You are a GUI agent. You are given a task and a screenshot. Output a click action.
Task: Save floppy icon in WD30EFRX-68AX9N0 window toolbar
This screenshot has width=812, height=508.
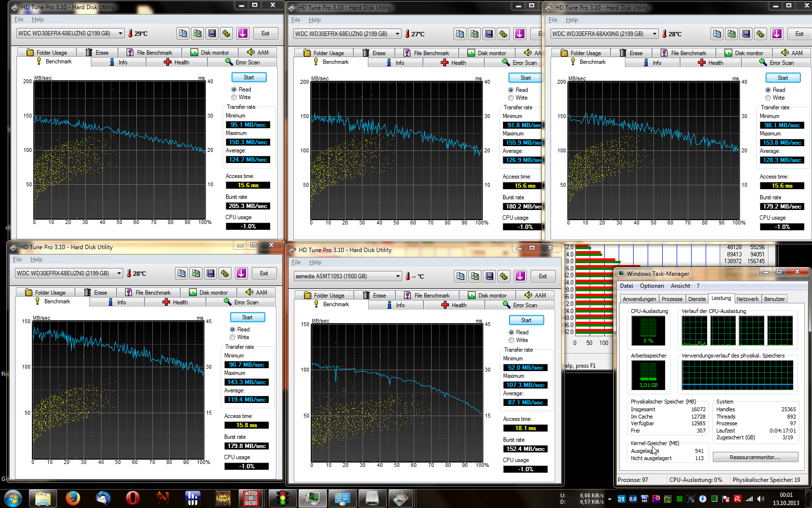(746, 34)
